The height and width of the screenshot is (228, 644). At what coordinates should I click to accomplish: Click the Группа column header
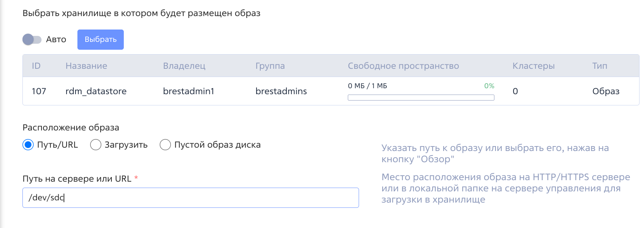(x=270, y=66)
